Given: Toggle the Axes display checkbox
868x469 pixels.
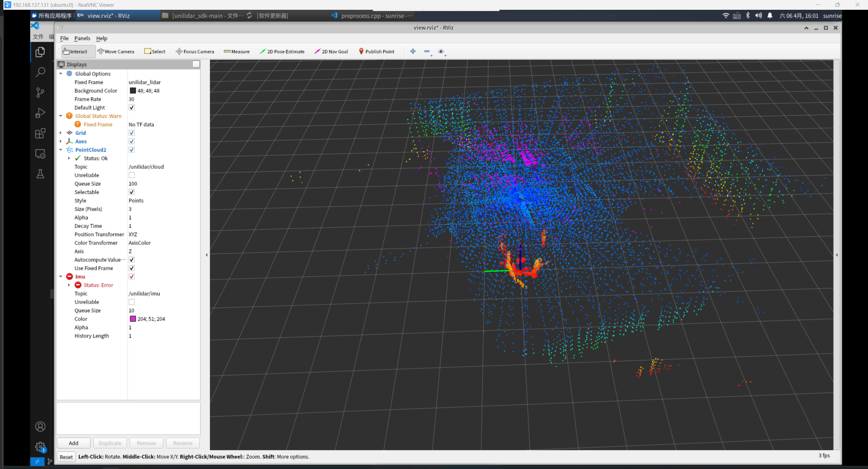Looking at the screenshot, I should pyautogui.click(x=132, y=141).
